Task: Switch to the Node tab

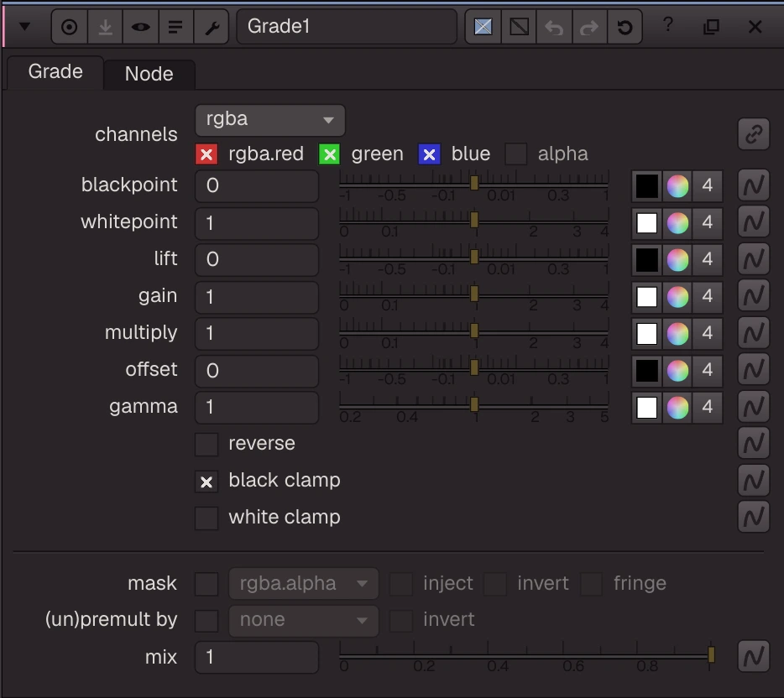Action: click(x=149, y=75)
